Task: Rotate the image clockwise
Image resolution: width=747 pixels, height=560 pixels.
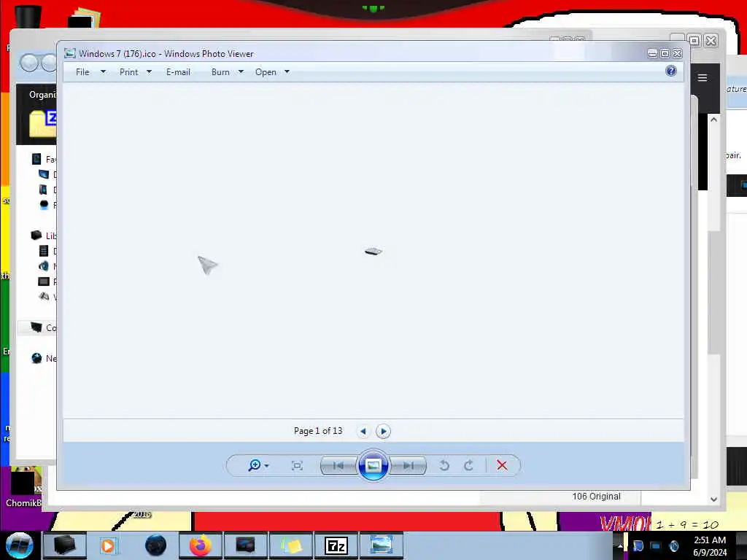Action: point(469,465)
